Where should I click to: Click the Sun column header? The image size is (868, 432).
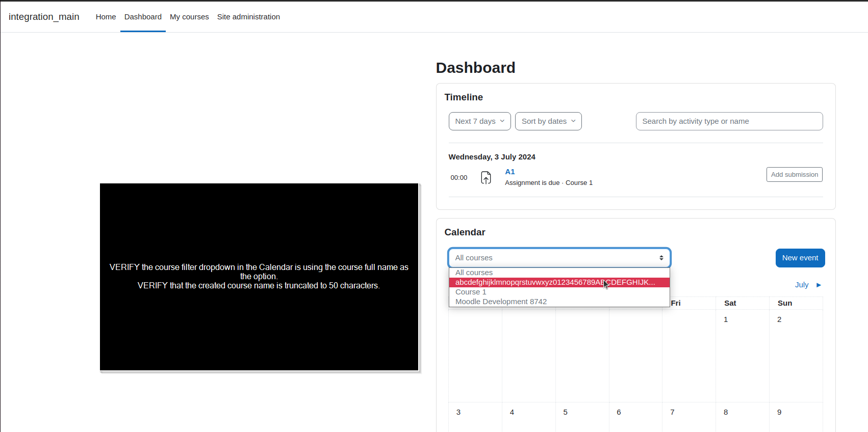[x=784, y=303]
